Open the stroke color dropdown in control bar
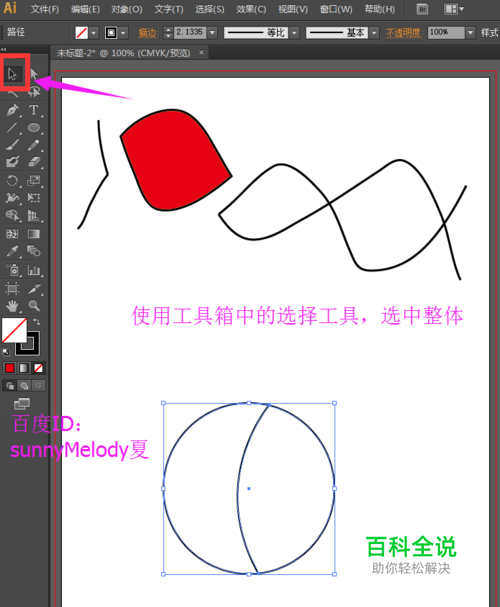 pyautogui.click(x=123, y=33)
